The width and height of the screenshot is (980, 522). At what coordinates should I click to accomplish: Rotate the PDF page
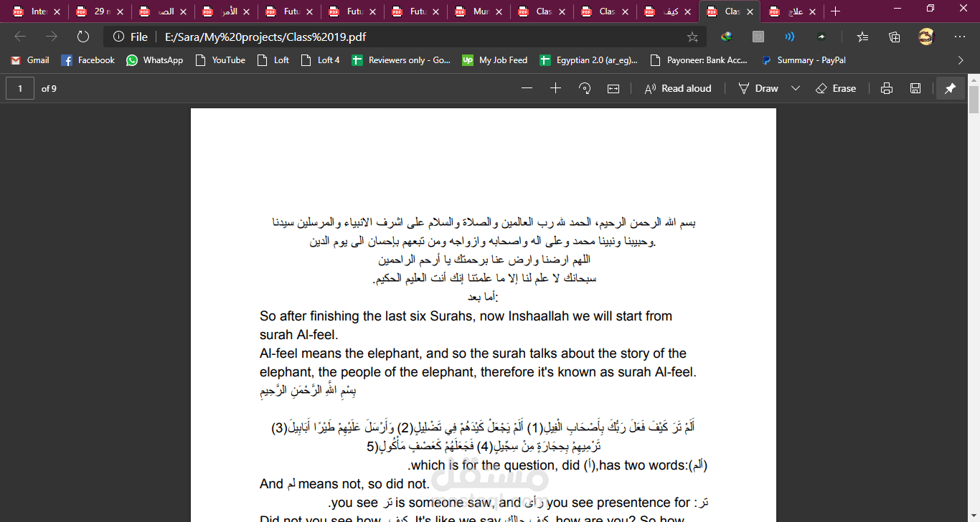coord(585,88)
